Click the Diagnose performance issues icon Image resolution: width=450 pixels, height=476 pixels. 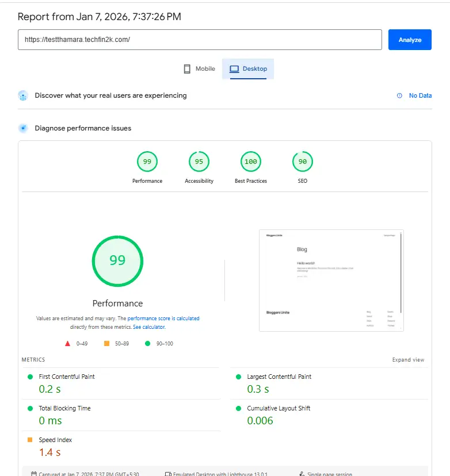23,128
